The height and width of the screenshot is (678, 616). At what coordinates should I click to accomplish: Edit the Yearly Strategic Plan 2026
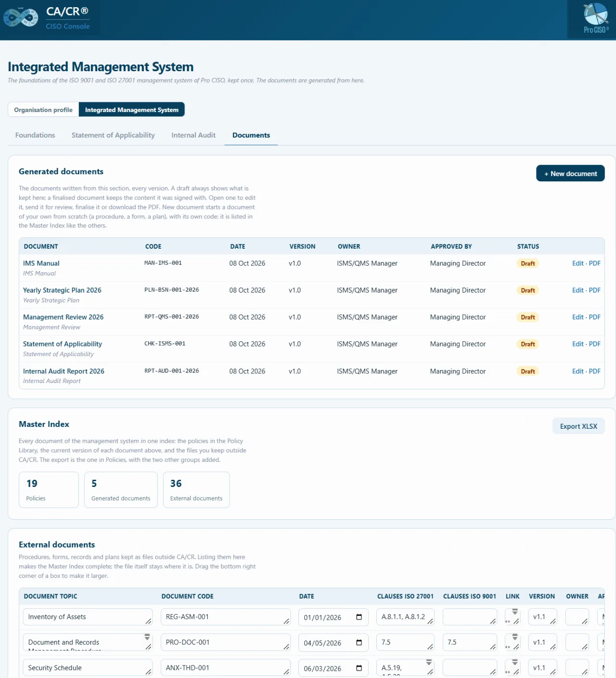[577, 290]
